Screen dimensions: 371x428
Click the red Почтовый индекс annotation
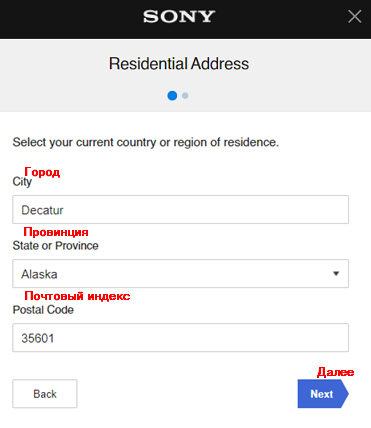(x=77, y=296)
